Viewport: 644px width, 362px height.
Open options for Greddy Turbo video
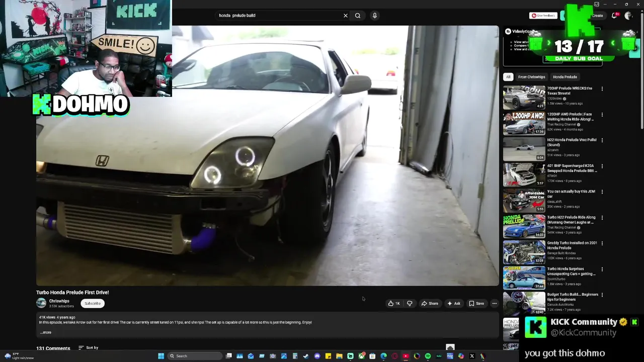602,243
